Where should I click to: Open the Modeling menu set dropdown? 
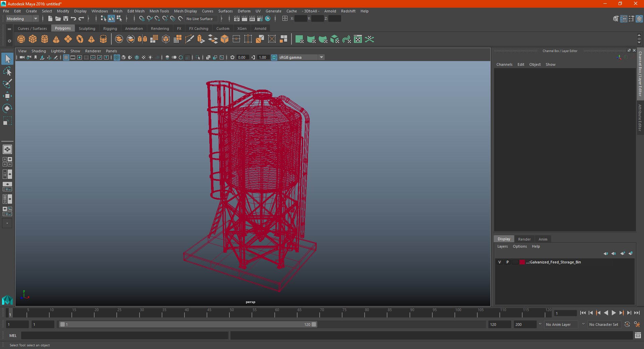tap(22, 19)
